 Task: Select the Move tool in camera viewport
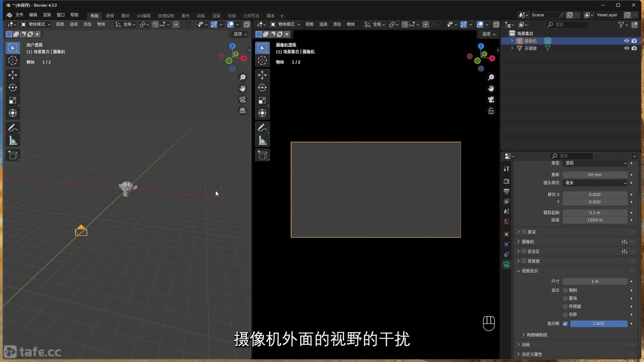tap(262, 75)
